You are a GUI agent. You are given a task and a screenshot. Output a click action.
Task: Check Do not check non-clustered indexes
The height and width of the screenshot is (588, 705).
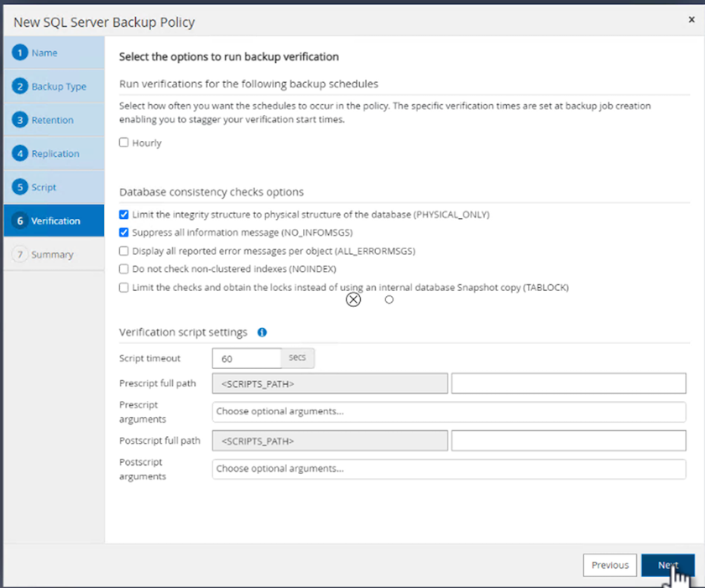point(124,269)
